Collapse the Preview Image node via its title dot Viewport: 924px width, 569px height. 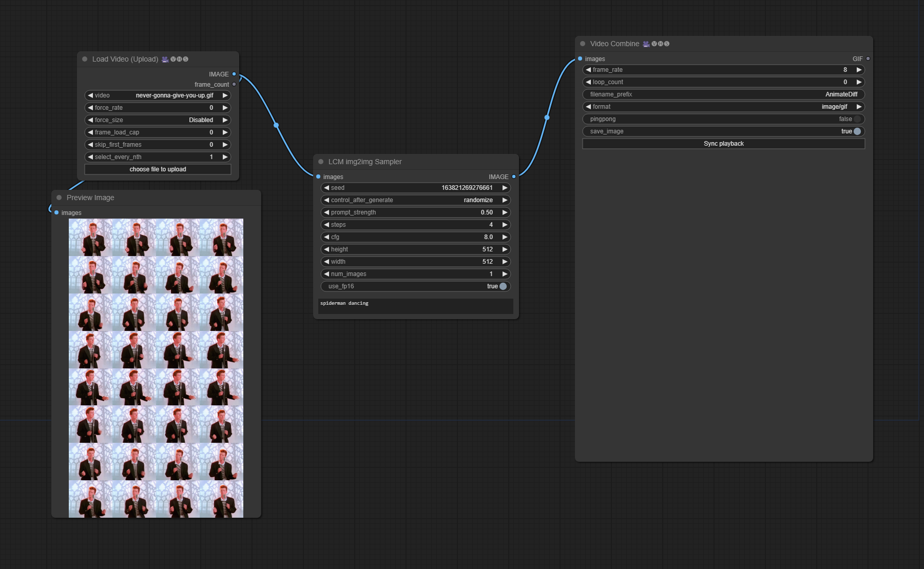pyautogui.click(x=59, y=198)
